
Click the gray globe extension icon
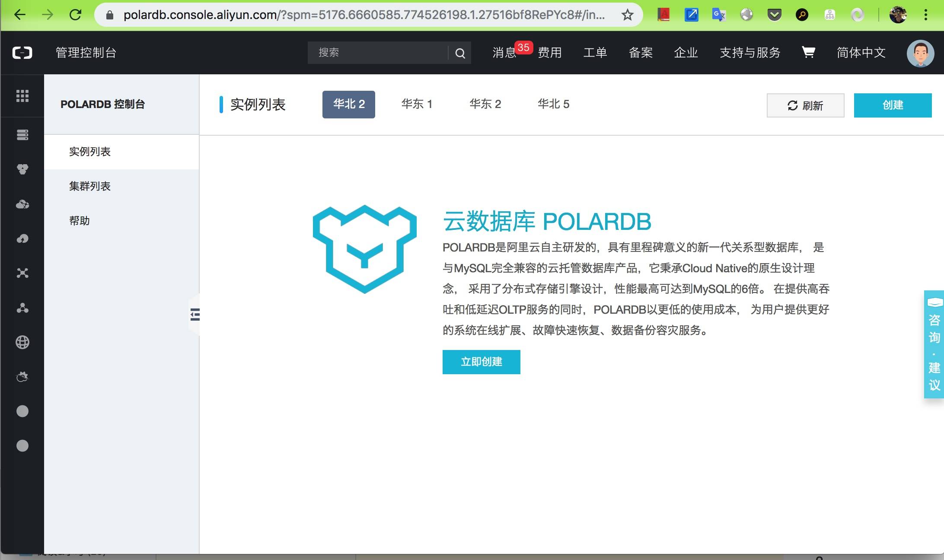[x=746, y=15]
